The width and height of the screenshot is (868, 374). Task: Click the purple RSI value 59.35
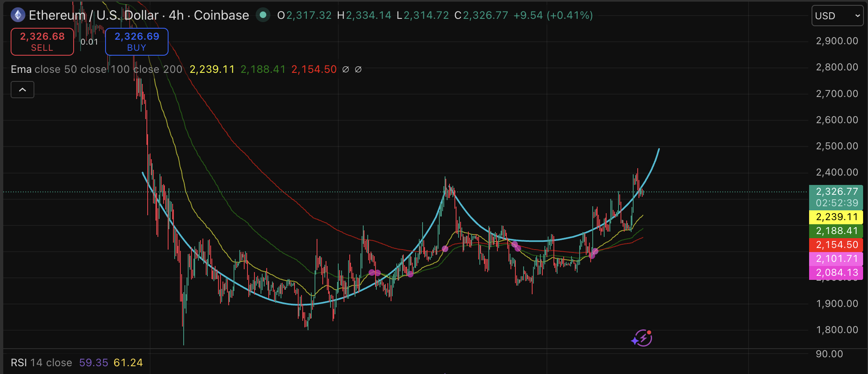coord(94,363)
